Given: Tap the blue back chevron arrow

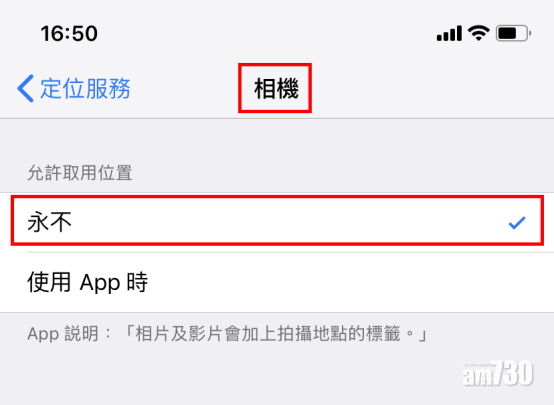Looking at the screenshot, I should click(25, 88).
